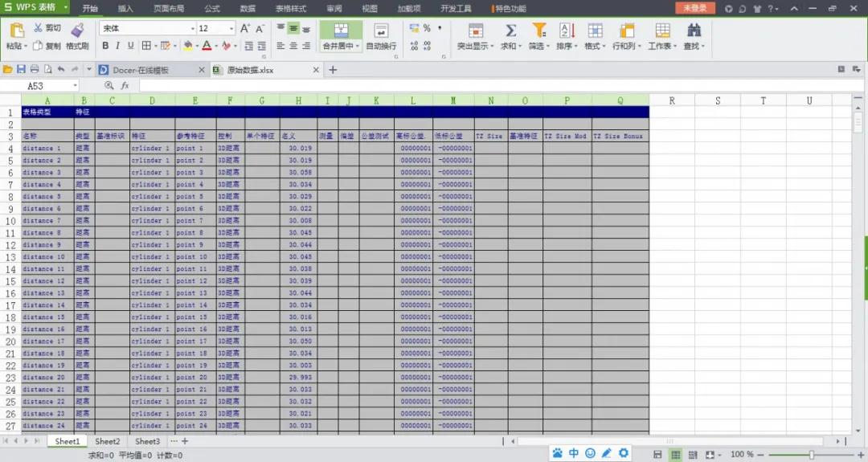Close the Docer-在线模板 document tab

pyautogui.click(x=201, y=70)
